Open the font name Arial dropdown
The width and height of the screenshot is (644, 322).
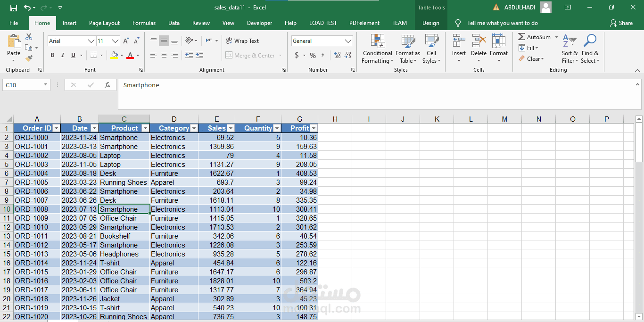tap(91, 41)
